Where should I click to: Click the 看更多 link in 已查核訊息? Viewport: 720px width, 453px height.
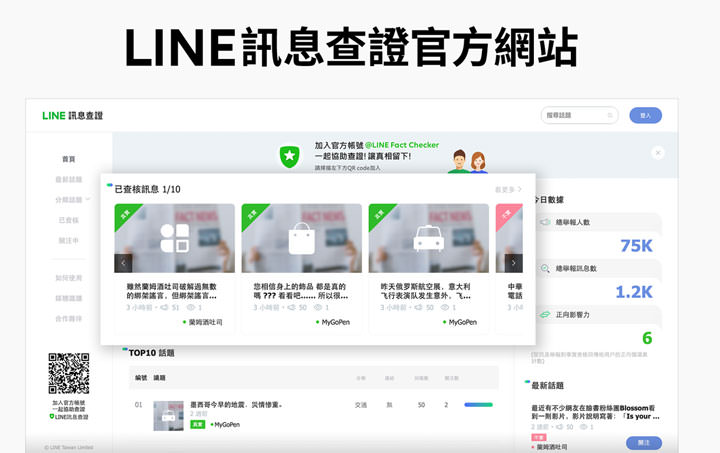click(x=508, y=189)
